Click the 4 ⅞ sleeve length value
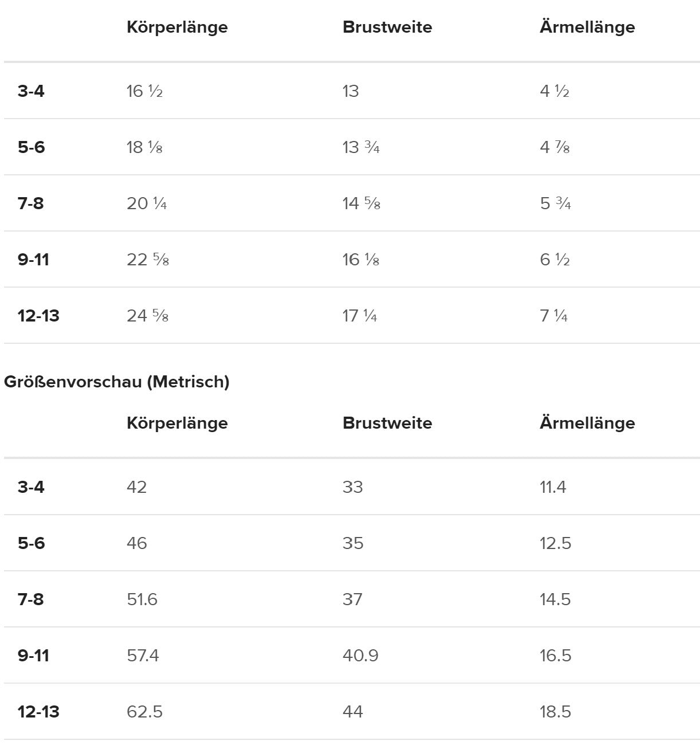The width and height of the screenshot is (700, 745). [x=555, y=147]
